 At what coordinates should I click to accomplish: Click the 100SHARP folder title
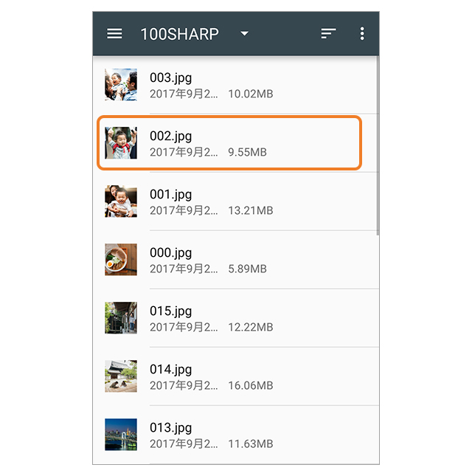pyautogui.click(x=179, y=34)
